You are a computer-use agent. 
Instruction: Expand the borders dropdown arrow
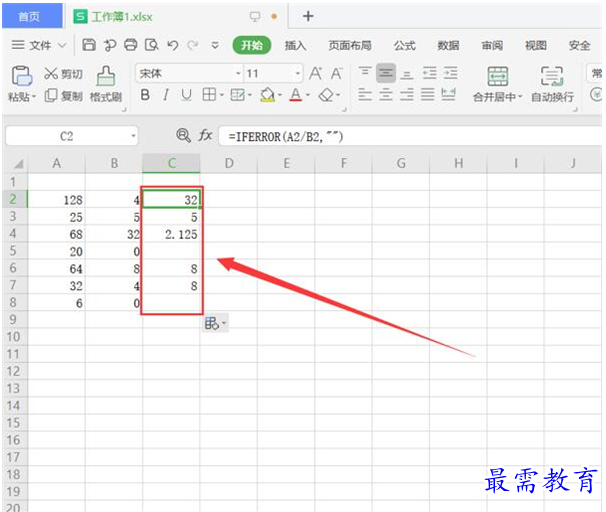pyautogui.click(x=222, y=95)
